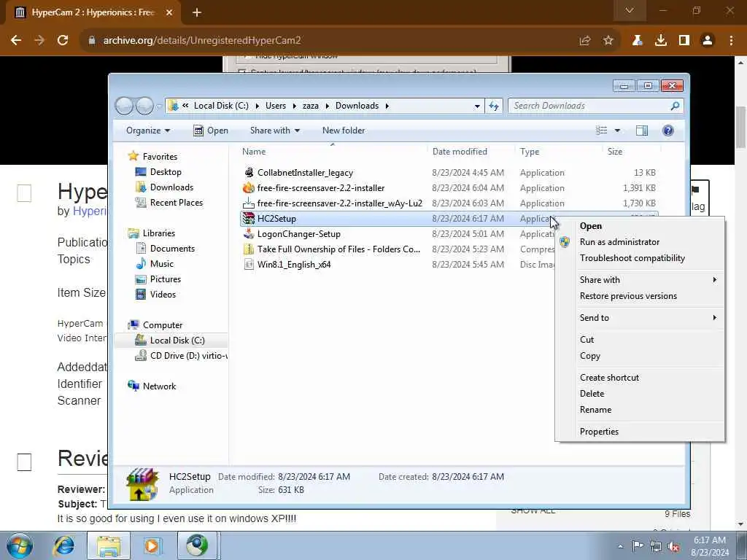Sort by Date modified column header
747x560 pixels.
click(460, 152)
